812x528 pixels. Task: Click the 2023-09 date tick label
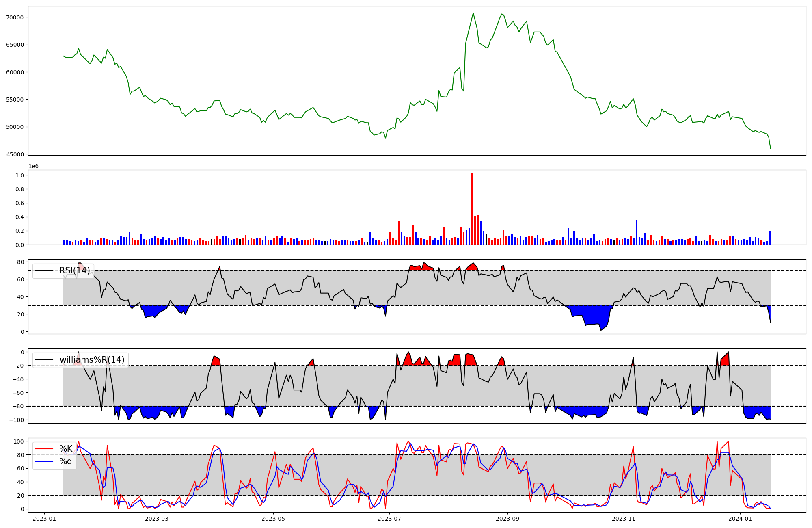click(508, 519)
